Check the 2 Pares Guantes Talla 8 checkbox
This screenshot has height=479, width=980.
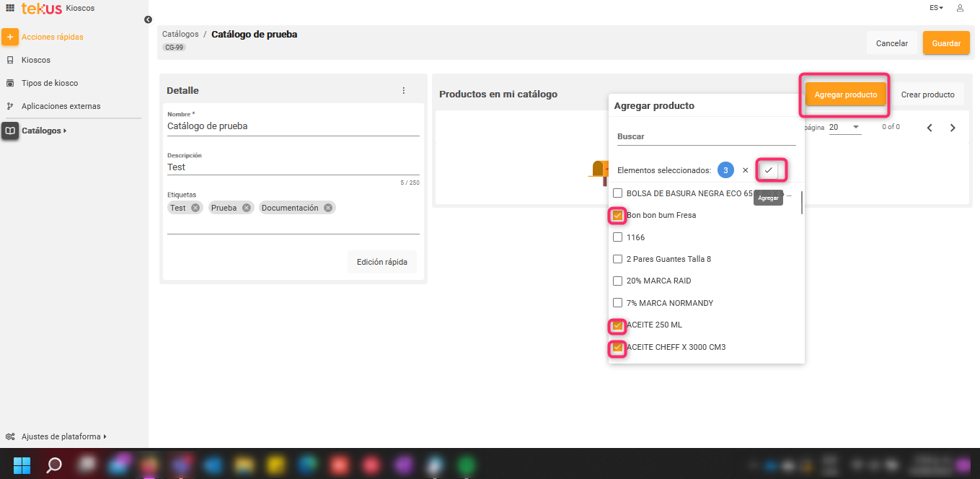pos(617,259)
